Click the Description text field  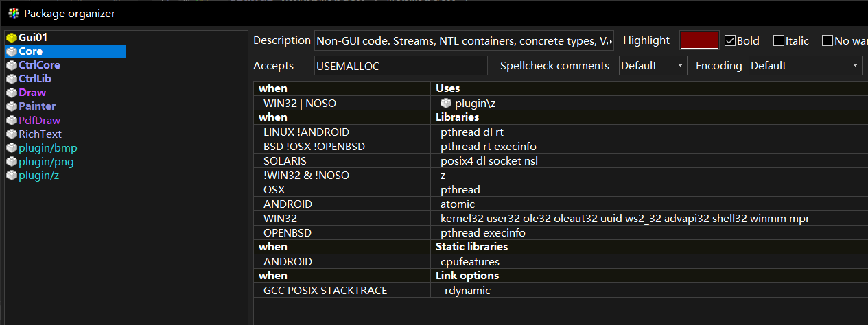click(463, 40)
